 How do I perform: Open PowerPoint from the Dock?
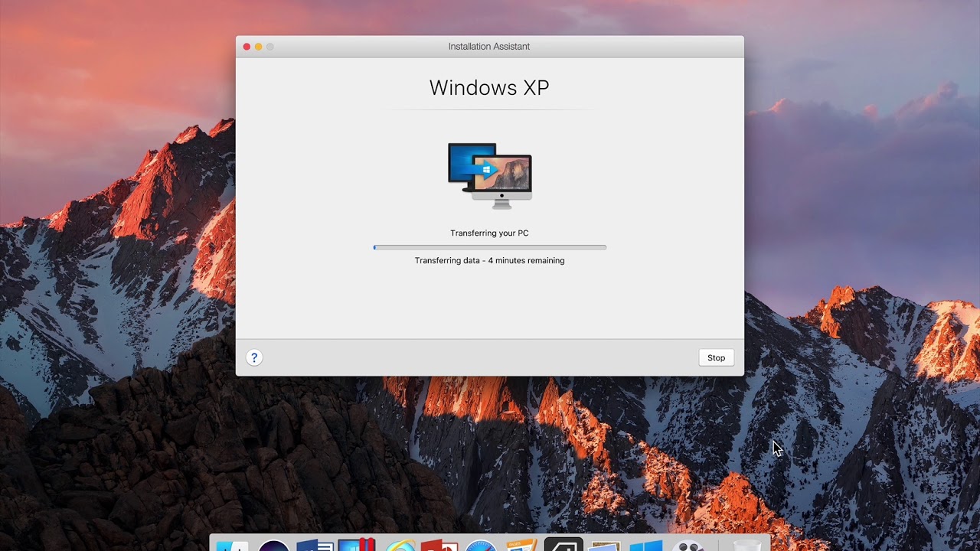439,546
